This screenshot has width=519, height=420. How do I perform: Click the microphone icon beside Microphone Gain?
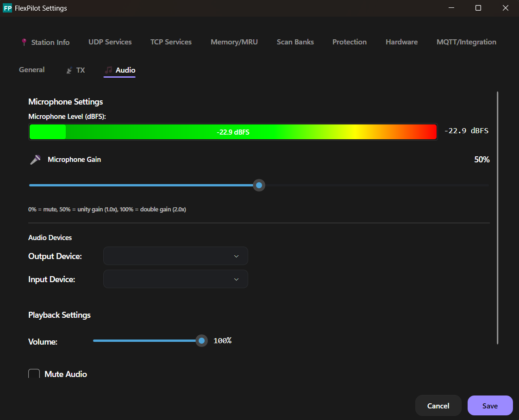tap(35, 160)
